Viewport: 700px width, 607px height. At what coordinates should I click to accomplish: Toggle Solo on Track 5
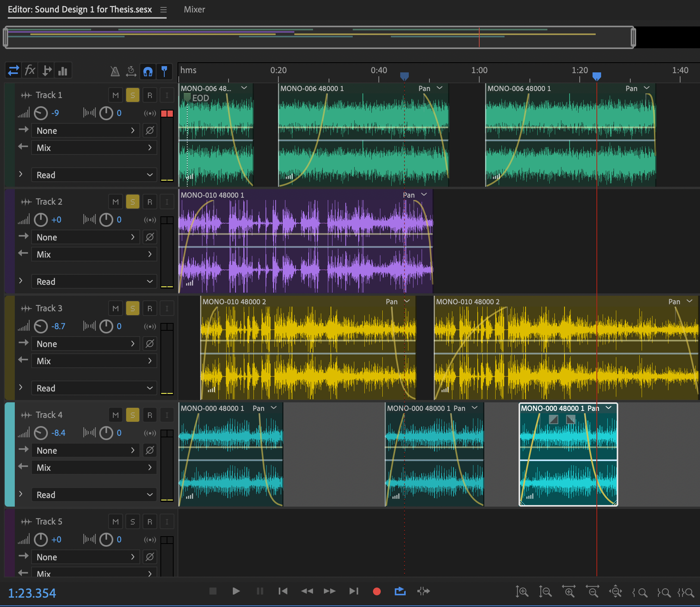click(133, 522)
